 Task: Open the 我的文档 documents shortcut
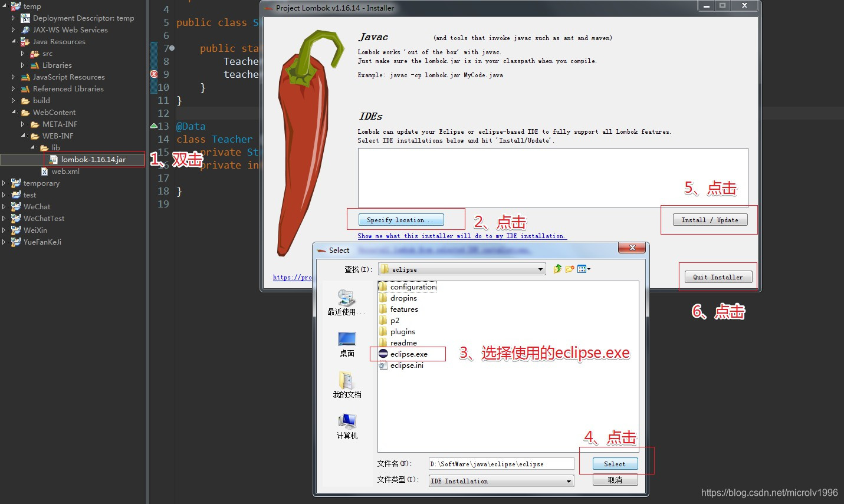(x=347, y=385)
